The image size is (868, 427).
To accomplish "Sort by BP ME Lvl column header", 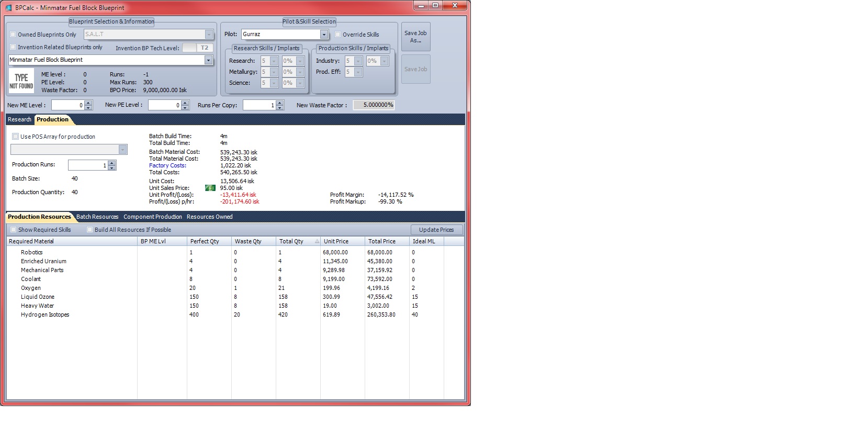I will point(162,241).
